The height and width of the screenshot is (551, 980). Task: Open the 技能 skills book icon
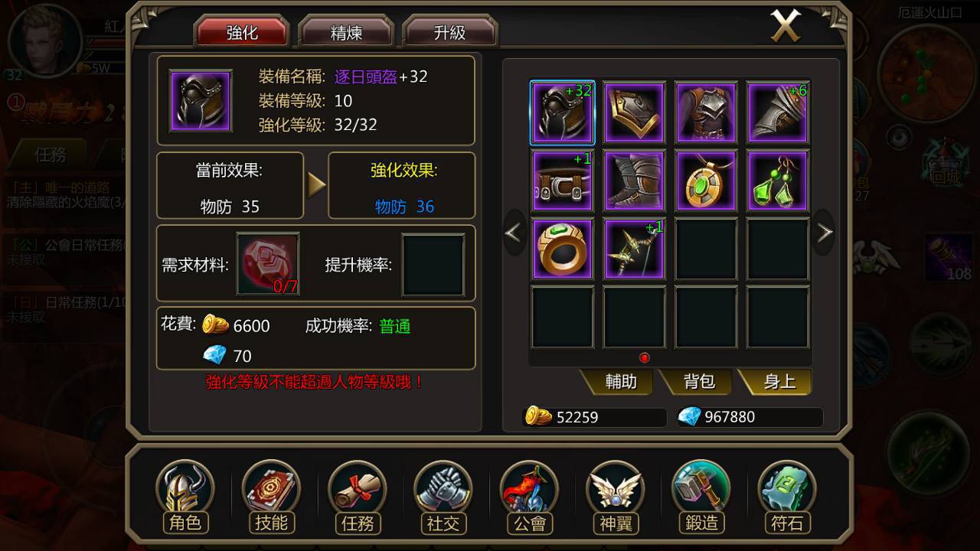pyautogui.click(x=271, y=497)
